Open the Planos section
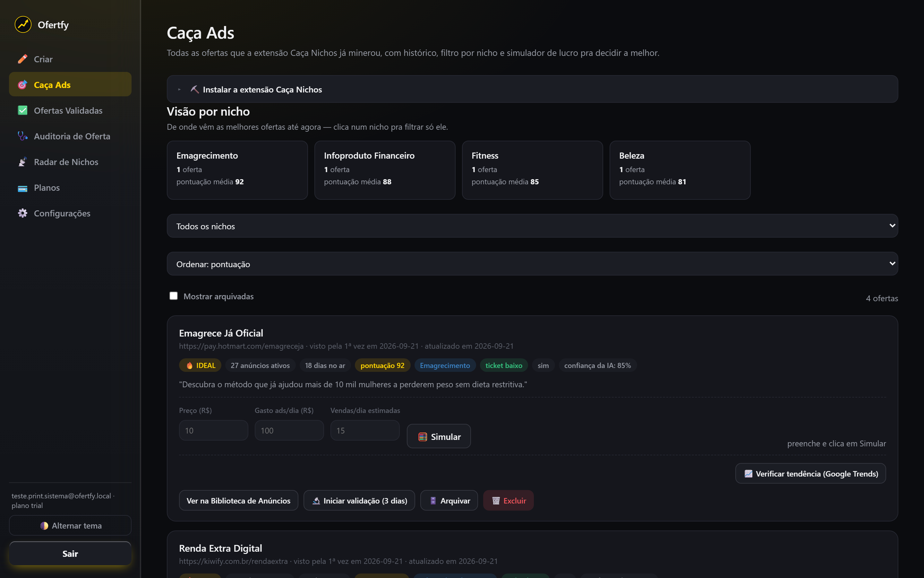The image size is (924, 578). [x=70, y=187]
